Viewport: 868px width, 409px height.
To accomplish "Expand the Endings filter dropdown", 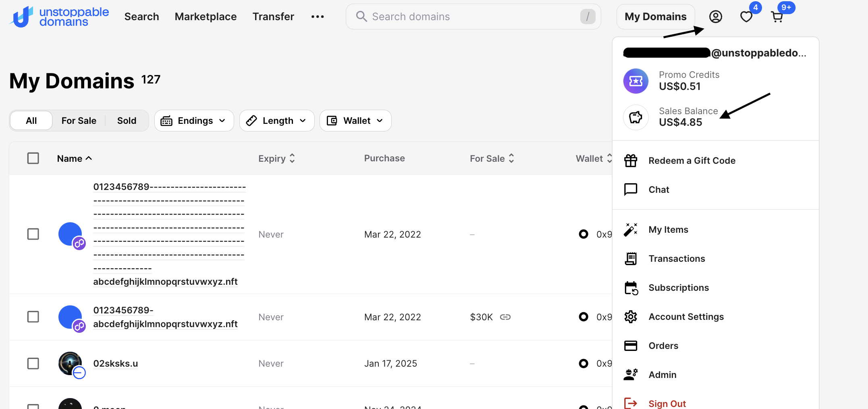I will 194,121.
